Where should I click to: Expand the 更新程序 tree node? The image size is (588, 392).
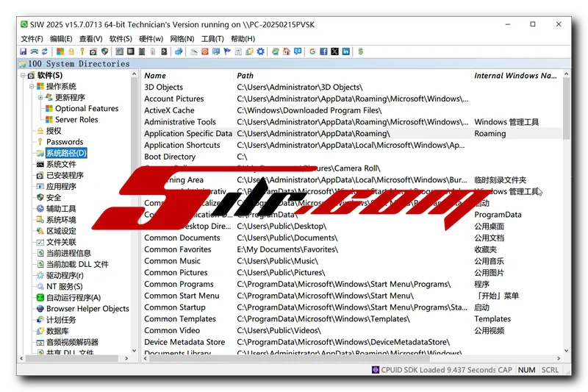(x=40, y=98)
